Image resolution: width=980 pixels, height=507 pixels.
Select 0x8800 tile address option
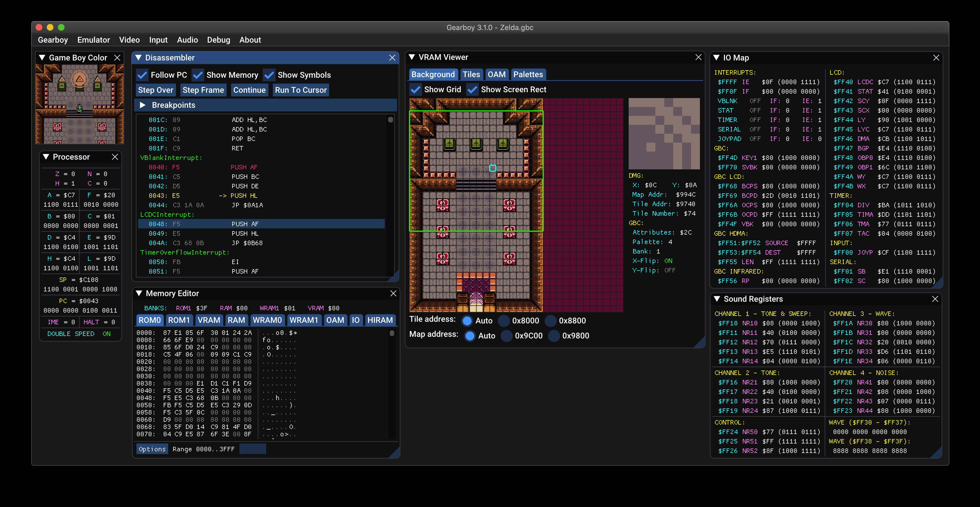point(551,320)
